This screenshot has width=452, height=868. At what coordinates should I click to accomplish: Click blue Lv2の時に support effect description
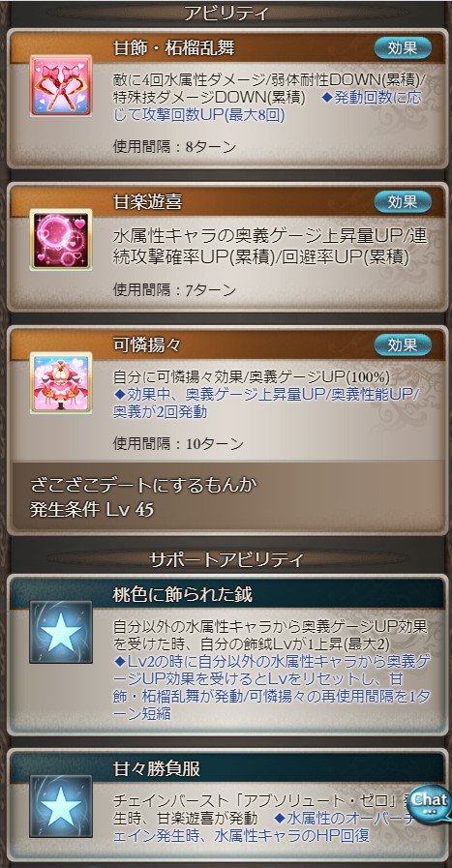pos(271,688)
